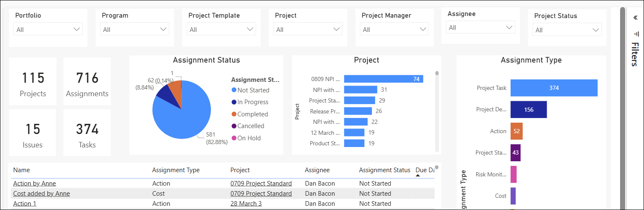The image size is (644, 210).
Task: Open the Cost added by Anne link
Action: click(42, 194)
